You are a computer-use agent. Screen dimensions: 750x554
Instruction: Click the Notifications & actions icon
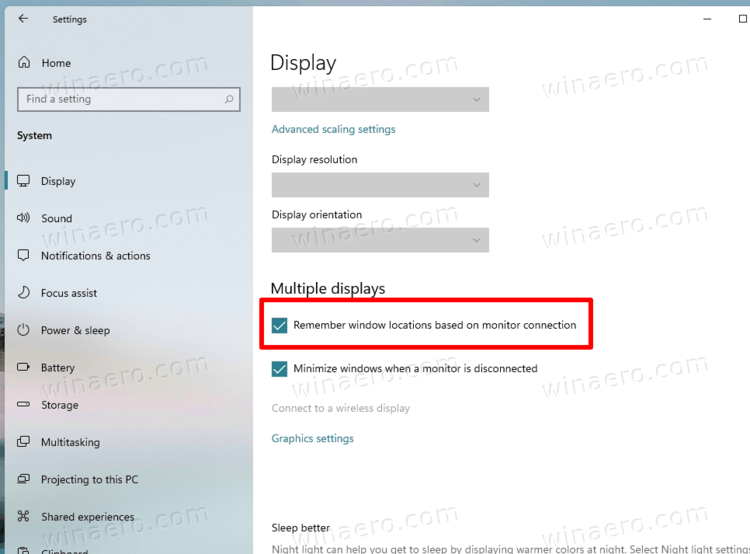(x=24, y=256)
